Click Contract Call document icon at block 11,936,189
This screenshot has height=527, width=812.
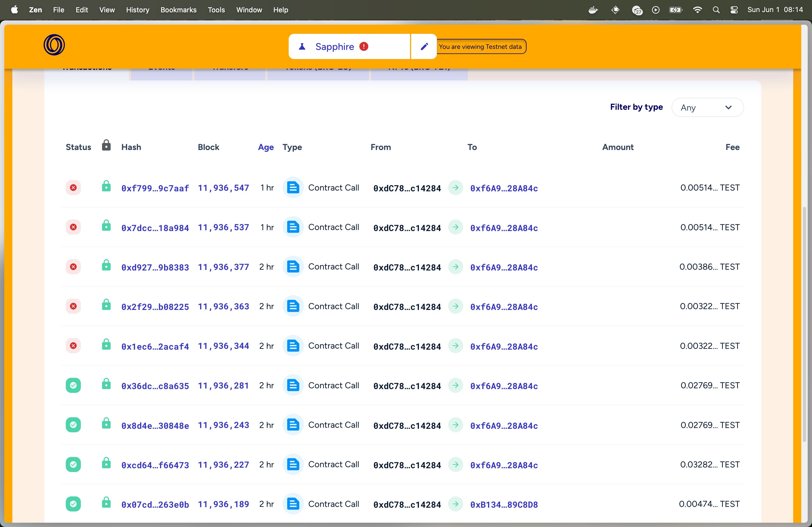[x=293, y=504]
